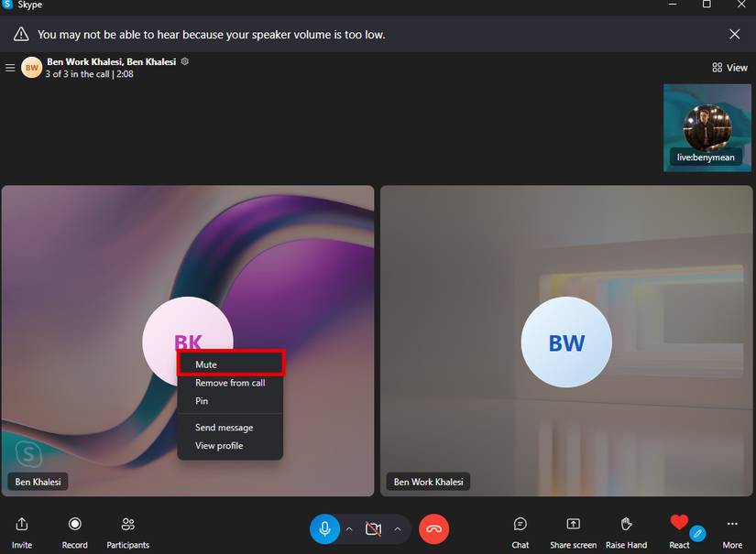Open the Participants panel
The width and height of the screenshot is (756, 554).
click(128, 525)
